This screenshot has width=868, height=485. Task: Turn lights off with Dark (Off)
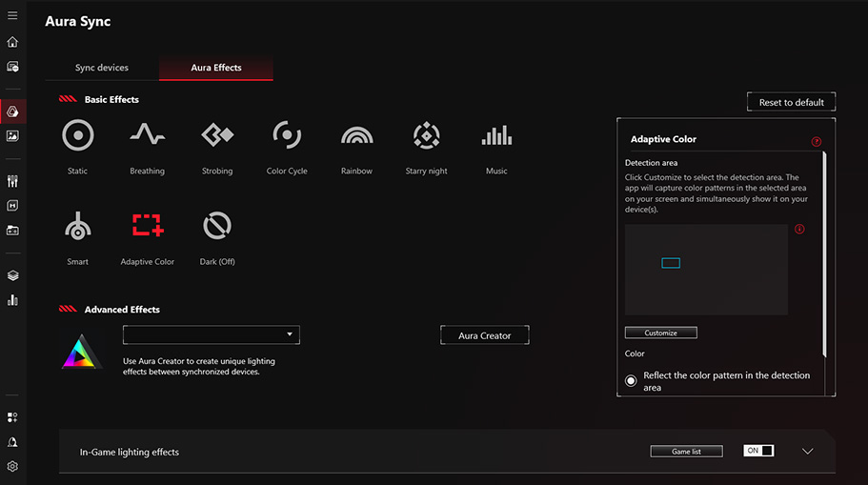217,227
